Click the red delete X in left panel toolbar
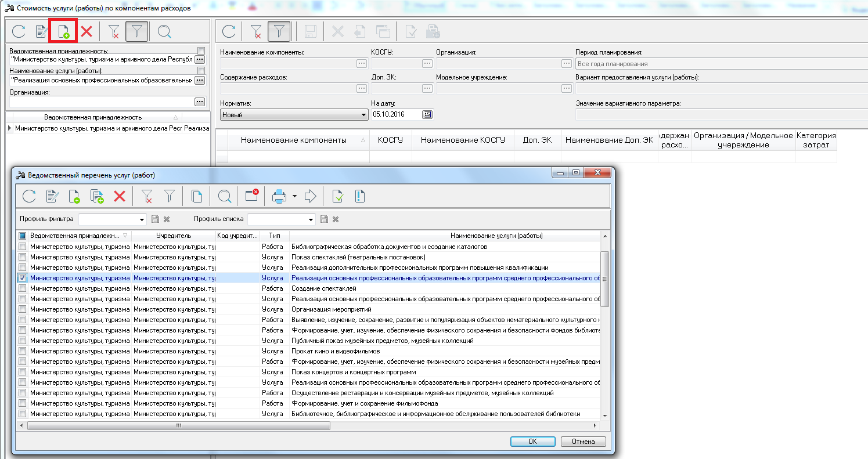The height and width of the screenshot is (459, 868). (87, 31)
